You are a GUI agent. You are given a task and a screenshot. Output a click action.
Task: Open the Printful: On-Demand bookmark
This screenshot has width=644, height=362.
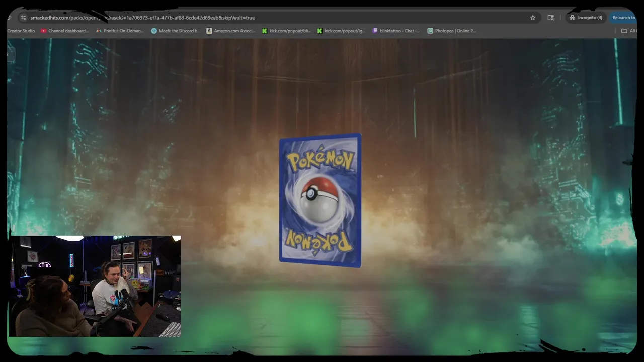[120, 31]
